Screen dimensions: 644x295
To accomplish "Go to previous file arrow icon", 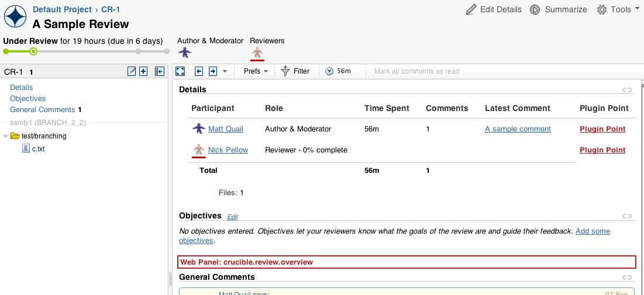I will pos(199,71).
